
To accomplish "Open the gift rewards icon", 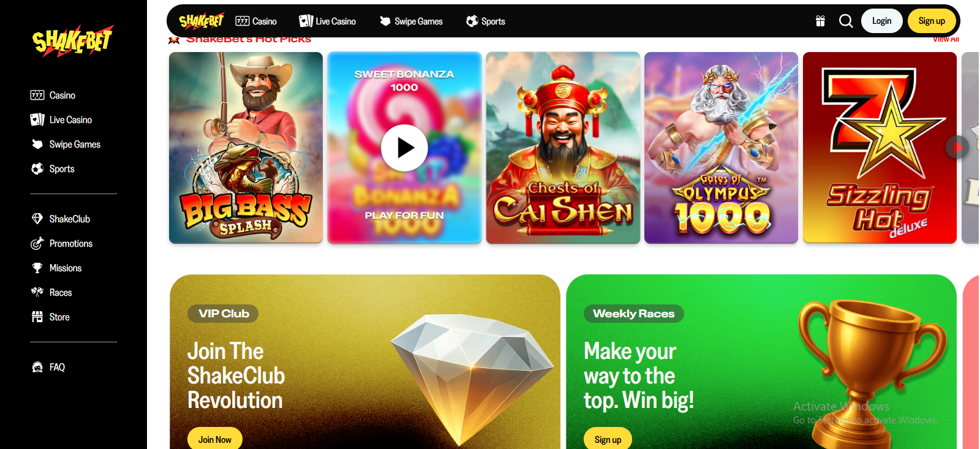I will tap(820, 21).
